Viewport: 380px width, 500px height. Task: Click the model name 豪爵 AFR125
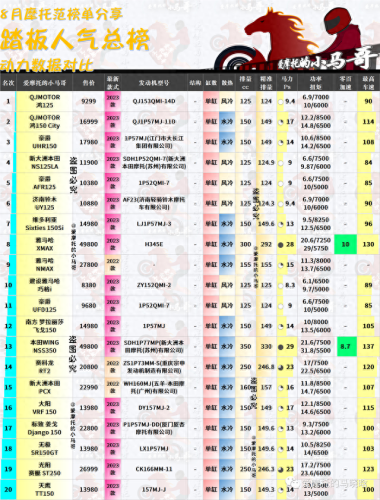(44, 183)
